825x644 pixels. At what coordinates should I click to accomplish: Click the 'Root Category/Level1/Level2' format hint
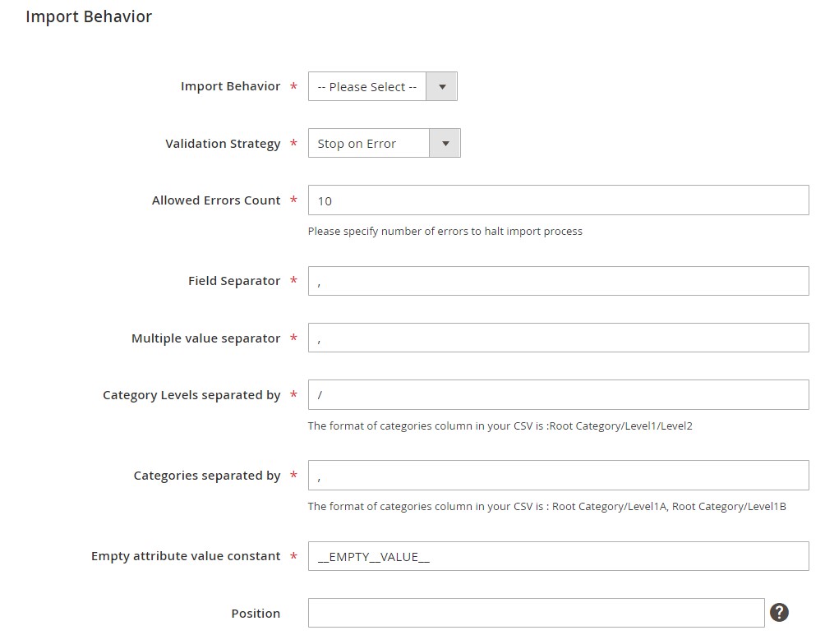coord(500,426)
